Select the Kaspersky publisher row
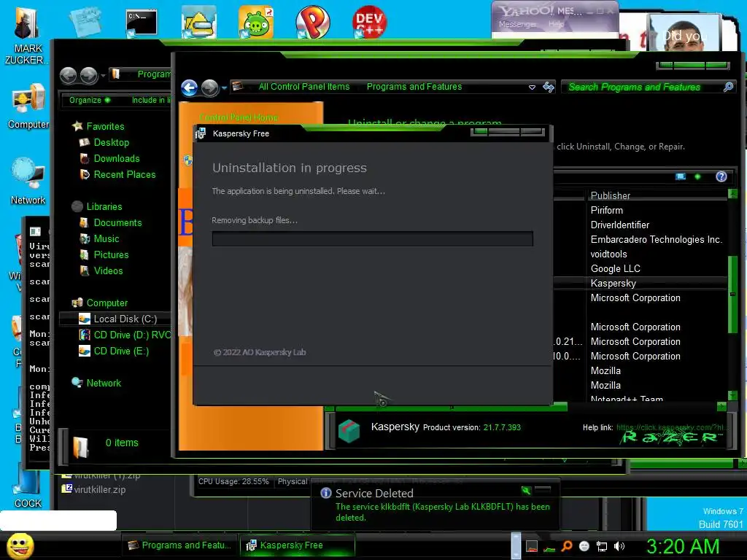Image resolution: width=747 pixels, height=560 pixels. pos(613,284)
